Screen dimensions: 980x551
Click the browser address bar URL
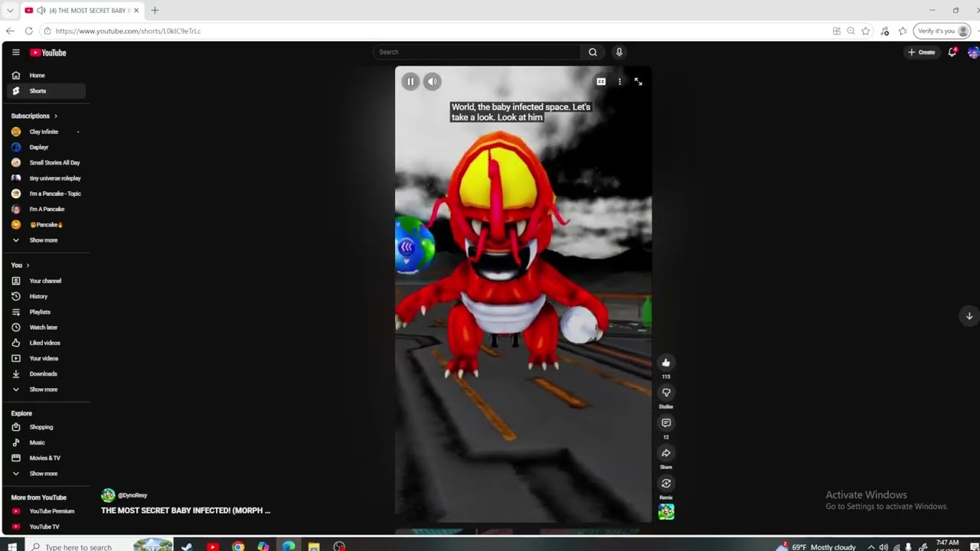tap(128, 31)
